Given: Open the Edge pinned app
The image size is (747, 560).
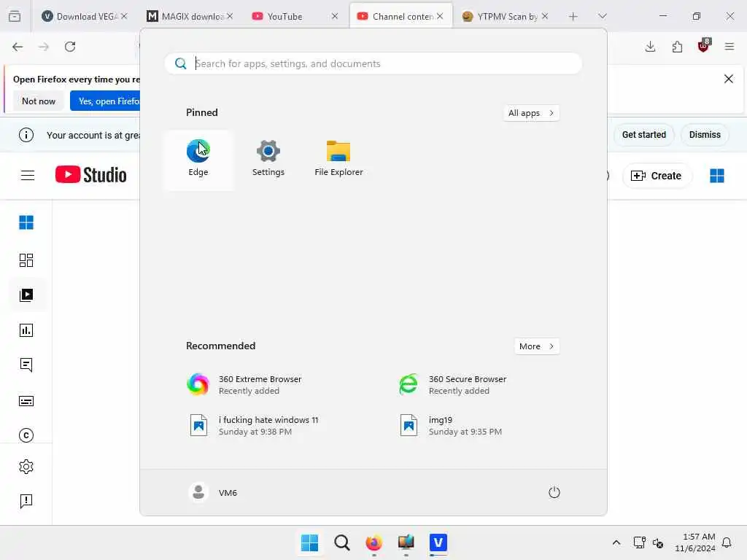Looking at the screenshot, I should (198, 160).
